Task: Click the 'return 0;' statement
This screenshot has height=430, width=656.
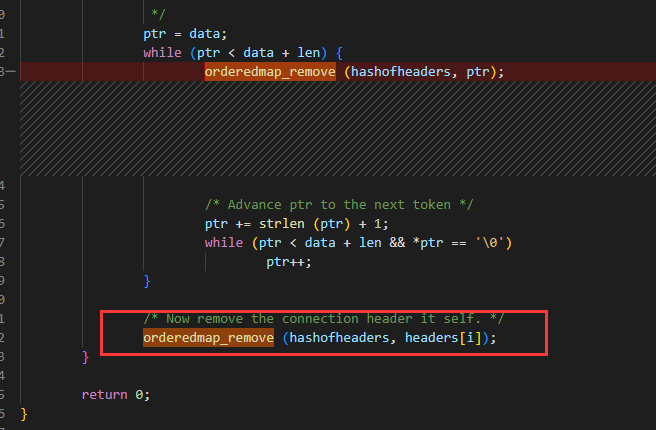Action: 115,394
